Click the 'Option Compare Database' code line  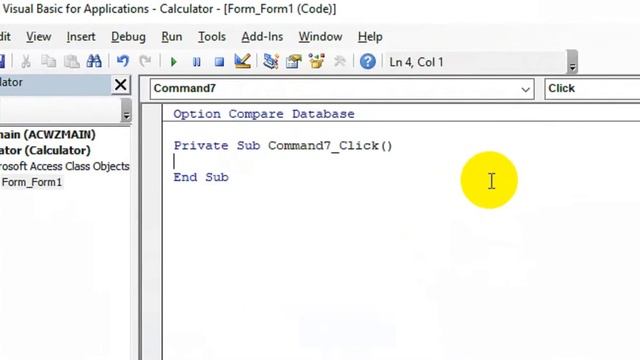coord(264,114)
